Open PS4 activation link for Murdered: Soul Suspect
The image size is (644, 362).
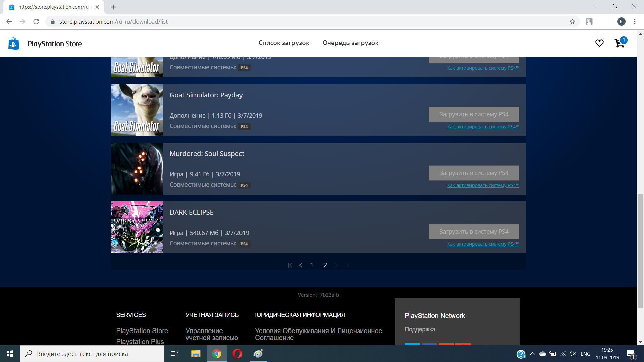[483, 185]
